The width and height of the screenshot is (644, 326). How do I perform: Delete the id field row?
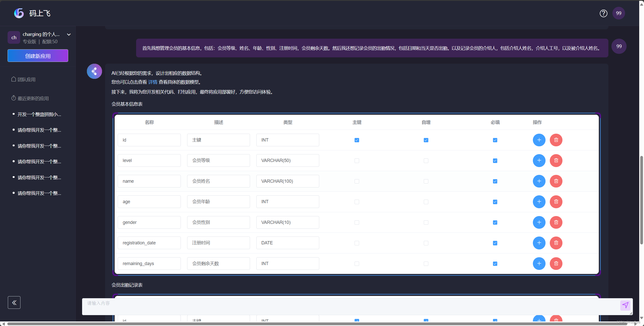pos(556,140)
